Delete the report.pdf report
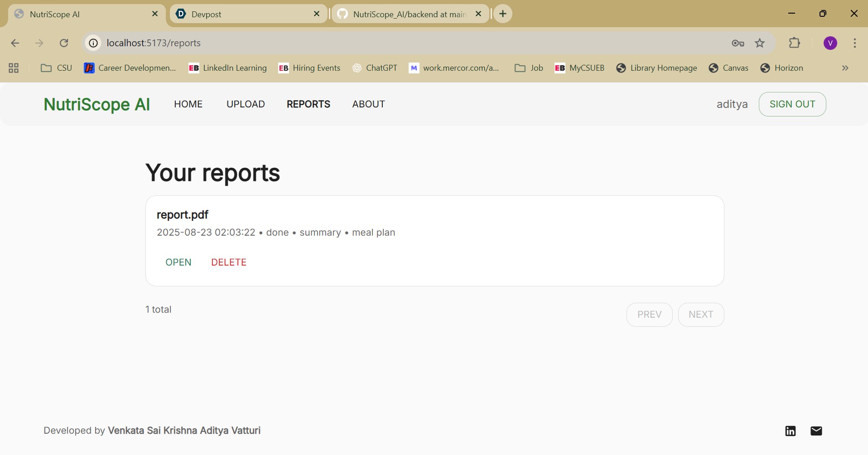The height and width of the screenshot is (455, 868). (x=229, y=262)
